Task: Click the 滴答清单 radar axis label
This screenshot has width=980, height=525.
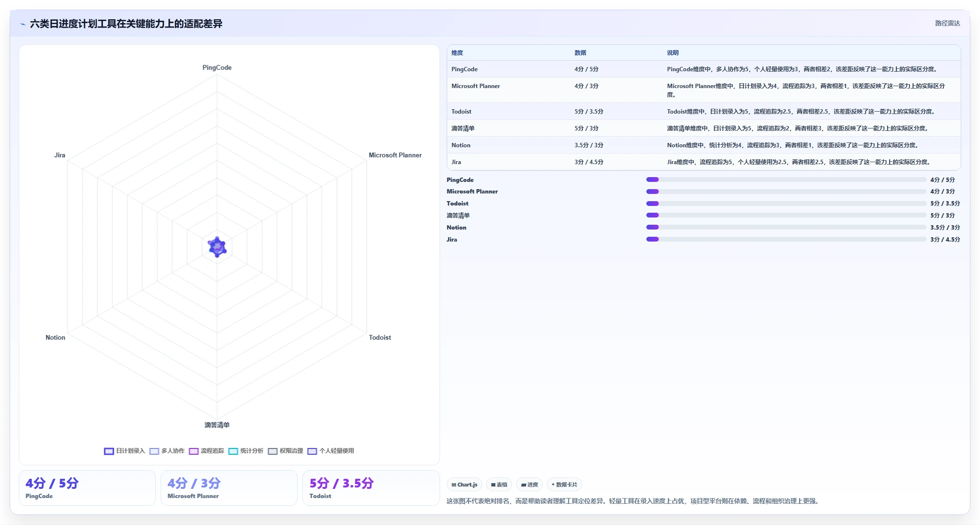Action: (x=217, y=425)
